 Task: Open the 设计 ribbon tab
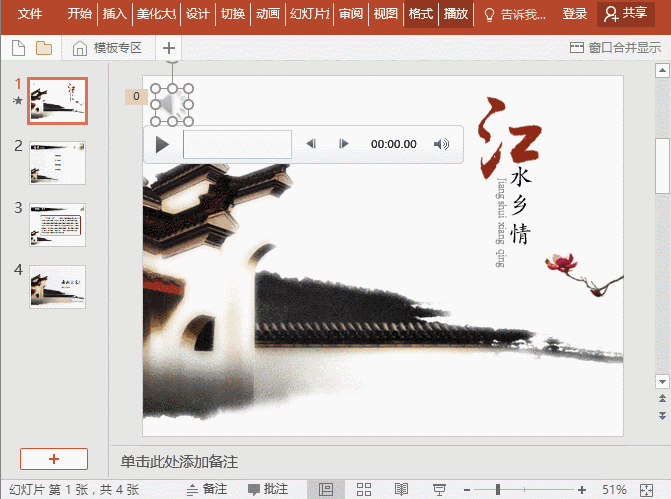tap(198, 14)
